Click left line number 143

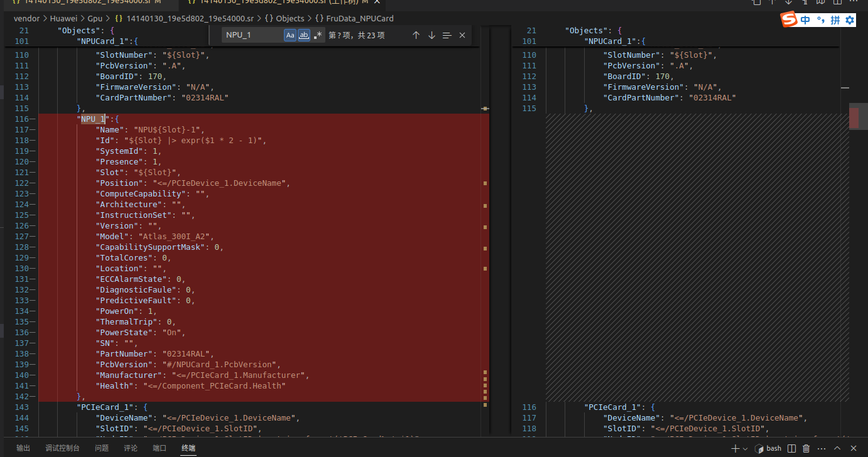(22, 407)
